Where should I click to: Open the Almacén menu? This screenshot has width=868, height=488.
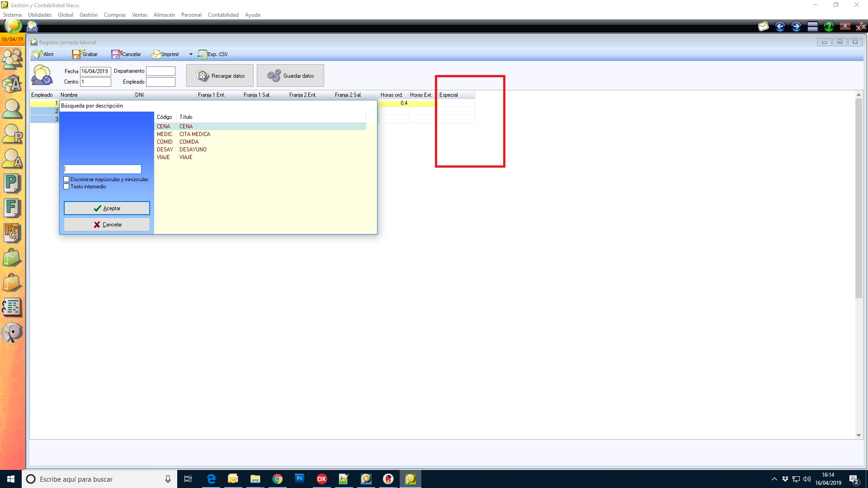click(164, 15)
